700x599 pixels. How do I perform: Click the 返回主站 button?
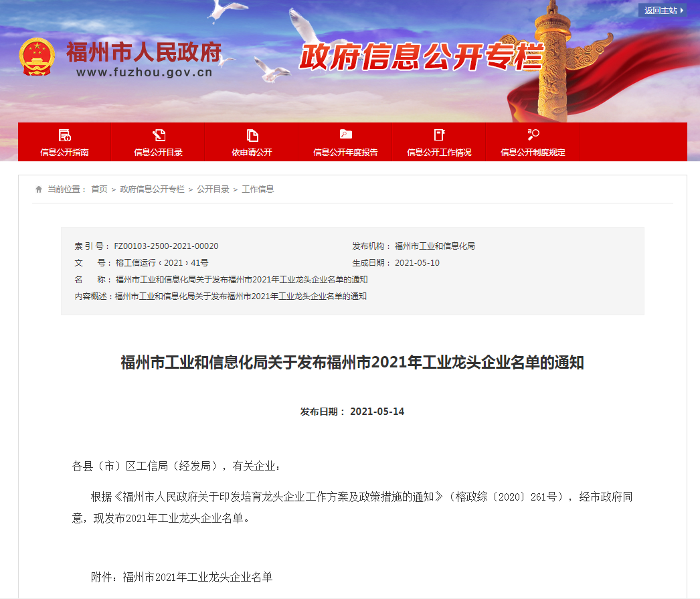click(662, 10)
